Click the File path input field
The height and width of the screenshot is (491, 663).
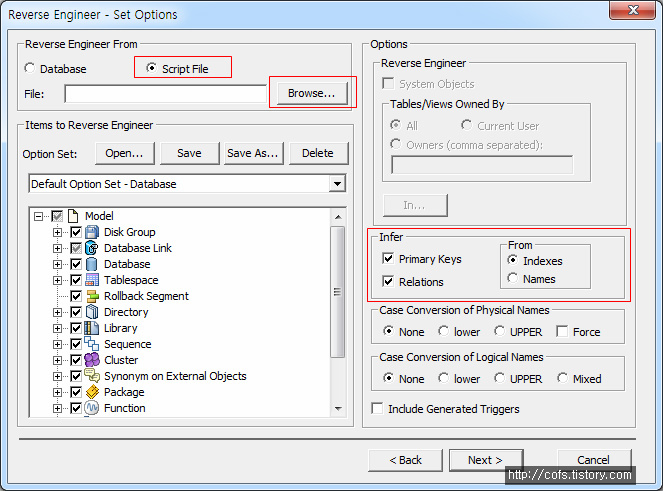pos(165,94)
